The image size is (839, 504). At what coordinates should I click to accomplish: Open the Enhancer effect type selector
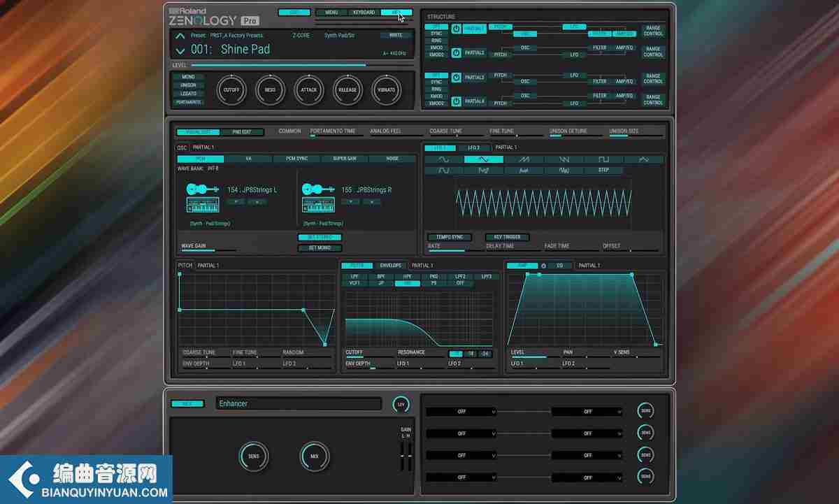click(x=299, y=403)
